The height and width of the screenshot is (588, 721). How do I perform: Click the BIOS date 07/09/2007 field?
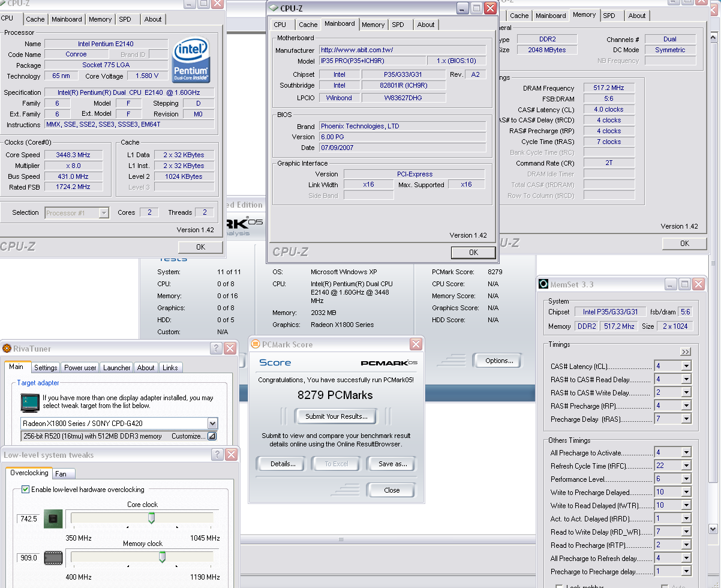pyautogui.click(x=402, y=148)
